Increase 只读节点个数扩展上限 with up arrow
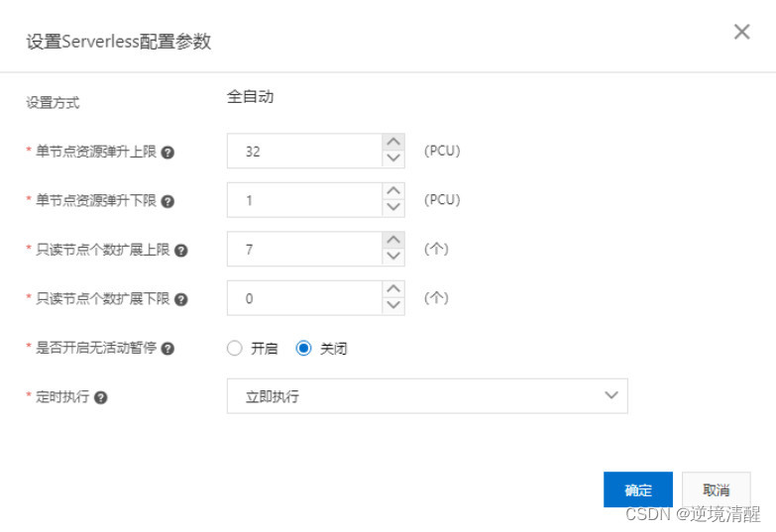776x532 pixels. point(393,240)
